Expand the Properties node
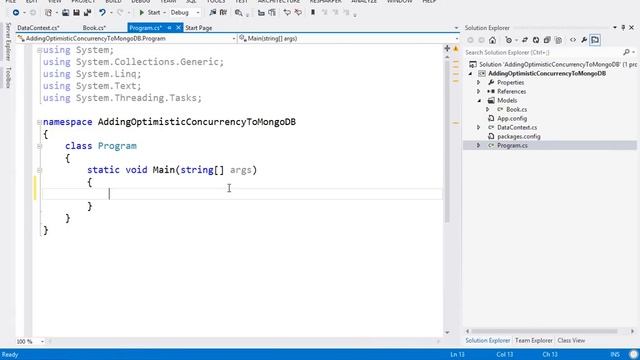 pos(479,82)
